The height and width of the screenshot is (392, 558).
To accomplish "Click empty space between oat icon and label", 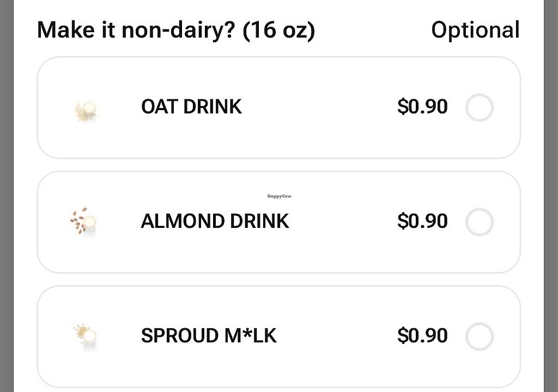I will (x=120, y=107).
